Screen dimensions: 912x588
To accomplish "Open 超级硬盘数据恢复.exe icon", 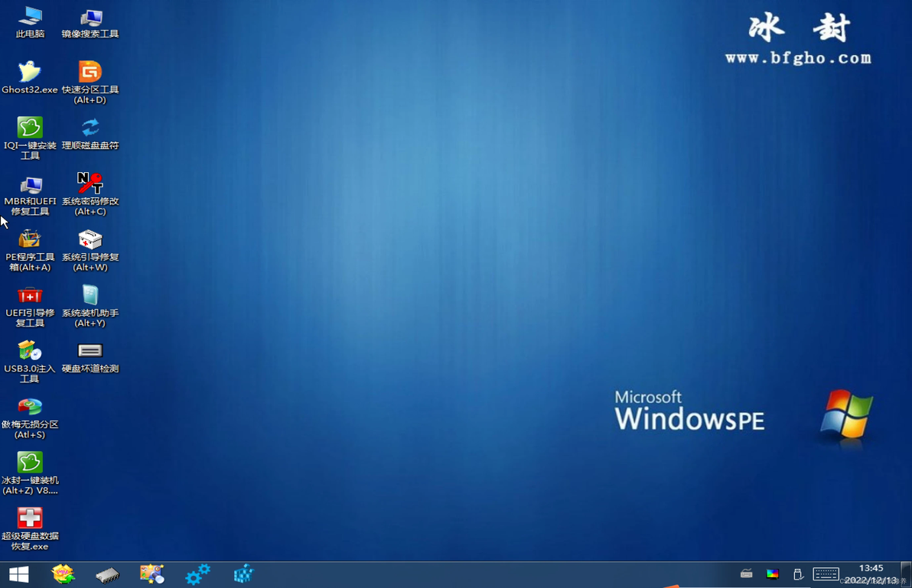I will pos(30,528).
